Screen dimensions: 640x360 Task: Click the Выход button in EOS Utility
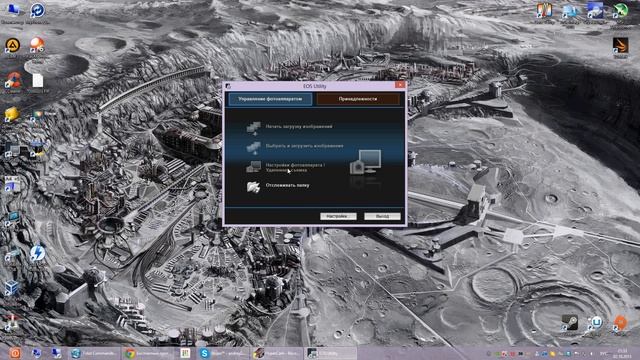point(382,216)
